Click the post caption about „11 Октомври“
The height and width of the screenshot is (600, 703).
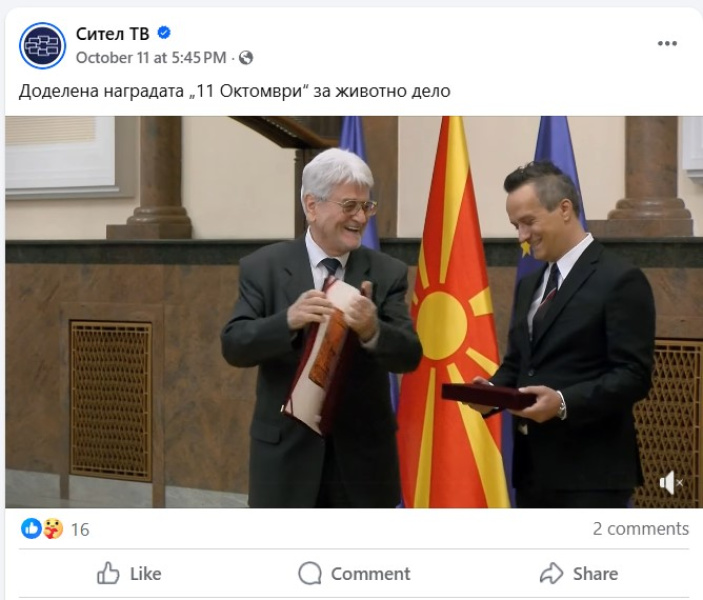point(234,91)
